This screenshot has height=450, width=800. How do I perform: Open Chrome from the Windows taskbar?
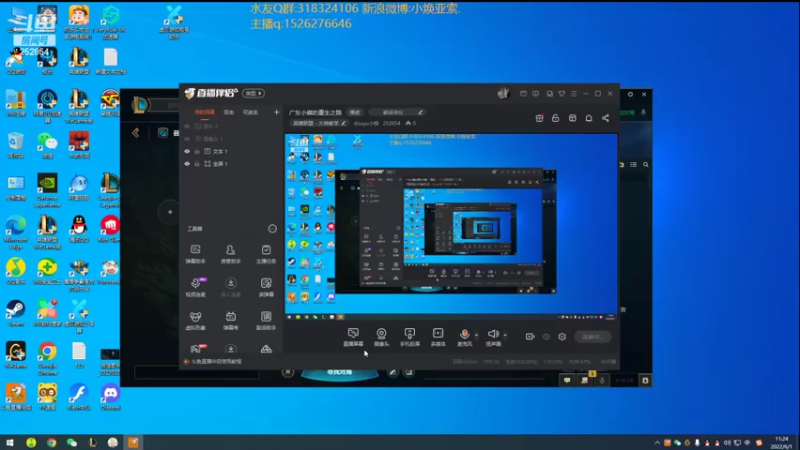[x=51, y=442]
